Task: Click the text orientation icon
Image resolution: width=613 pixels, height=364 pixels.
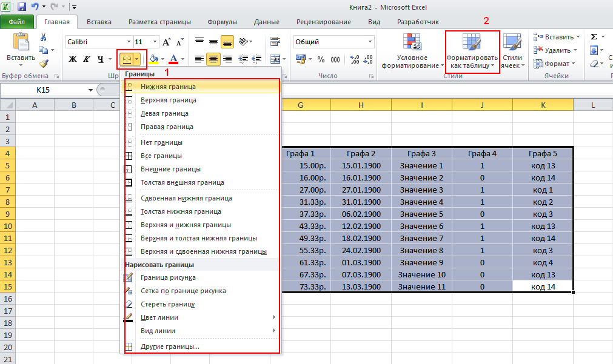Action: point(244,41)
